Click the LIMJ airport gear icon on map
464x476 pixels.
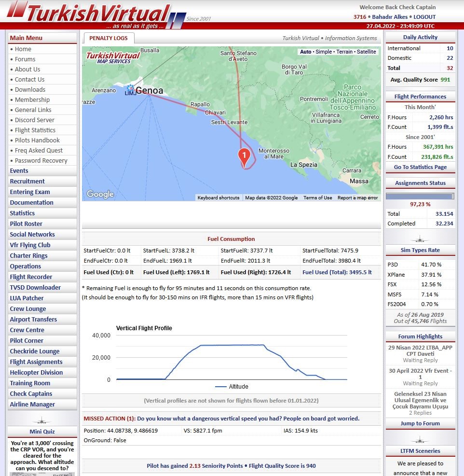[131, 88]
